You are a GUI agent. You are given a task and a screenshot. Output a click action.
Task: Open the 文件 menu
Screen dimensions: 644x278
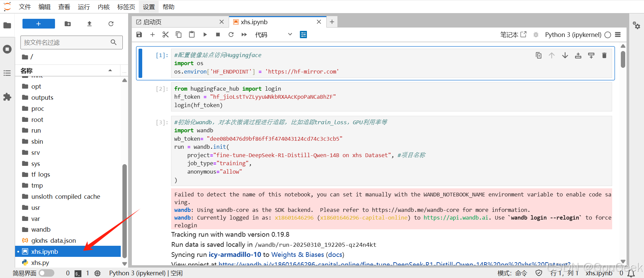[x=25, y=7]
